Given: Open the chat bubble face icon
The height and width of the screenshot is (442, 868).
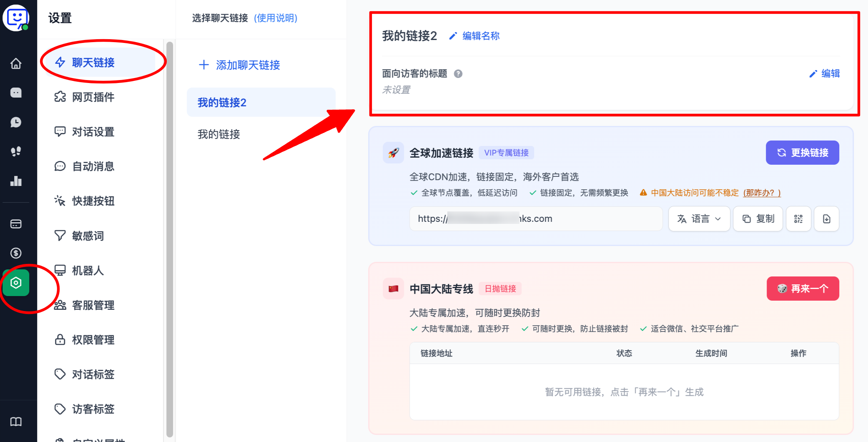Looking at the screenshot, I should [16, 93].
